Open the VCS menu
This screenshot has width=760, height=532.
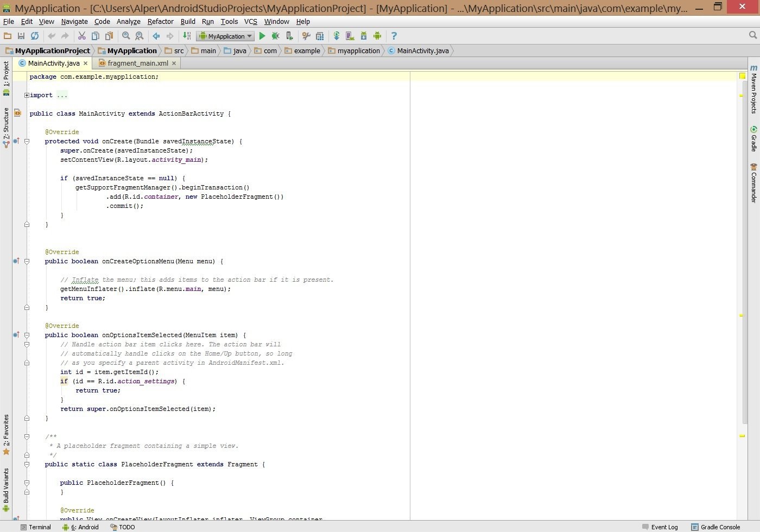click(251, 21)
